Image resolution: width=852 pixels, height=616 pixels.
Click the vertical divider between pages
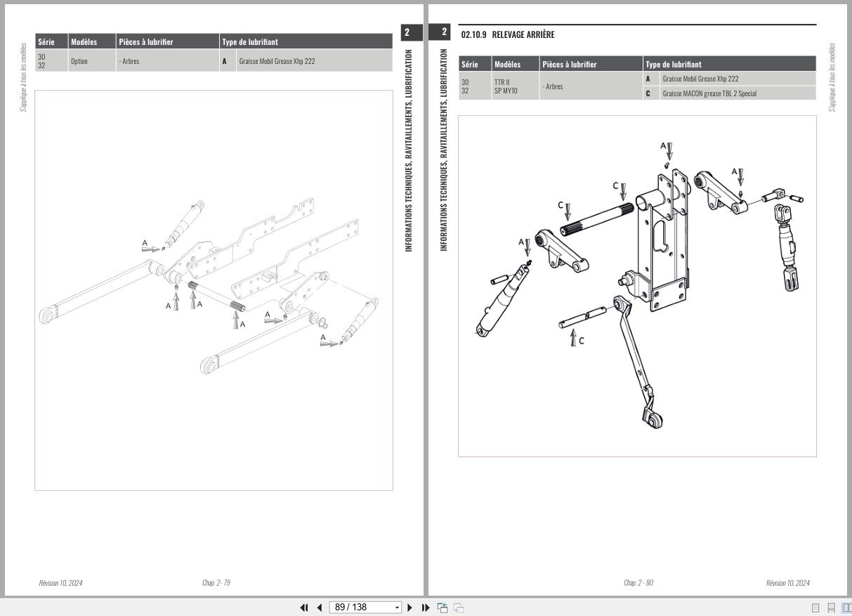pos(426,302)
